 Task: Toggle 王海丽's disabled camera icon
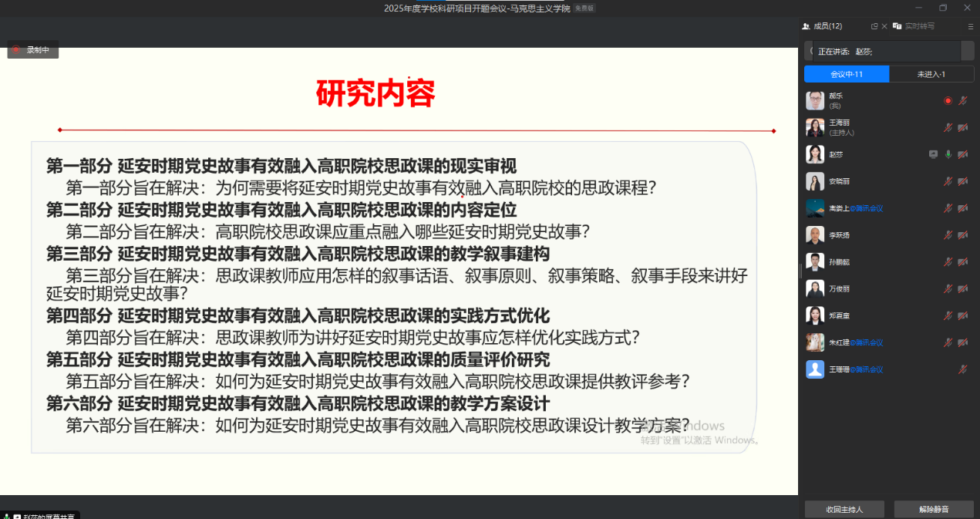pyautogui.click(x=962, y=128)
